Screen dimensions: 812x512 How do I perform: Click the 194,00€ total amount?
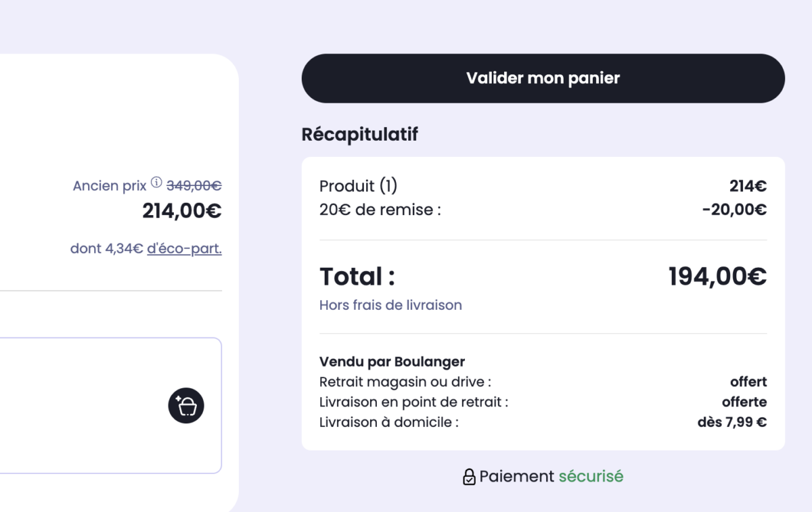(x=717, y=276)
